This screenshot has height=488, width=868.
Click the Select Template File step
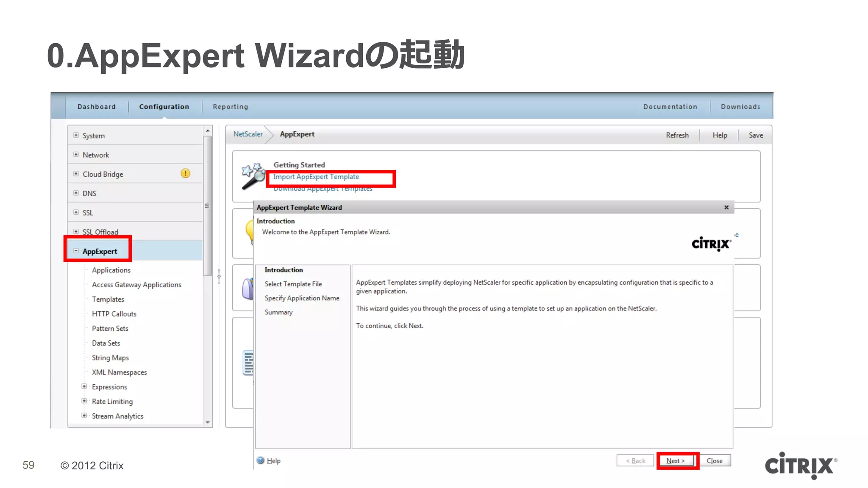[293, 284]
